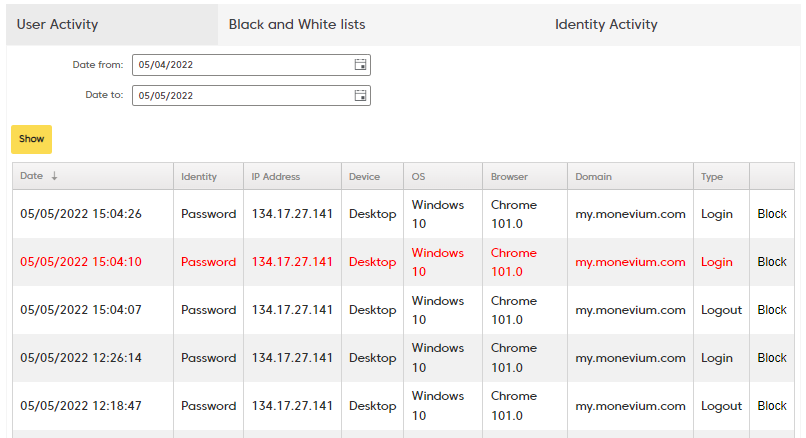Toggle Date column sort arrow
The image size is (806, 438).
(x=54, y=176)
